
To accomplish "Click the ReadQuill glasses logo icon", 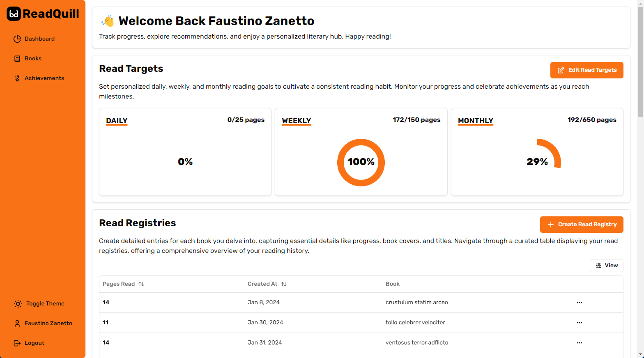I will coord(14,14).
